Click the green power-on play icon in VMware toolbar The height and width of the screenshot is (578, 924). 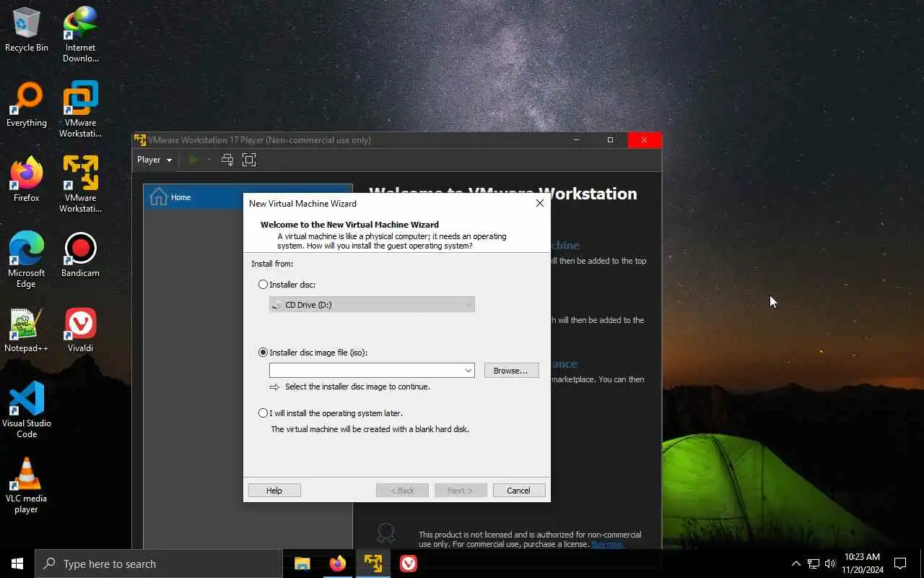193,160
